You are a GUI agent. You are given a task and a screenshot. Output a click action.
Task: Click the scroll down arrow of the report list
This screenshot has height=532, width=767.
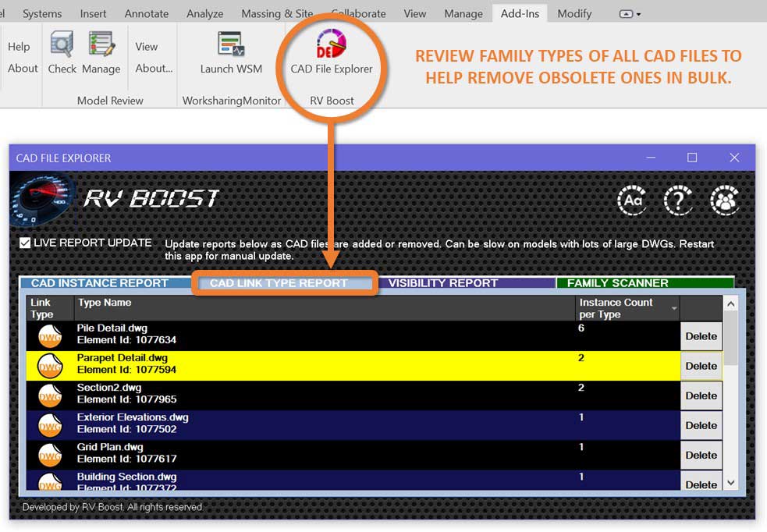coord(730,483)
